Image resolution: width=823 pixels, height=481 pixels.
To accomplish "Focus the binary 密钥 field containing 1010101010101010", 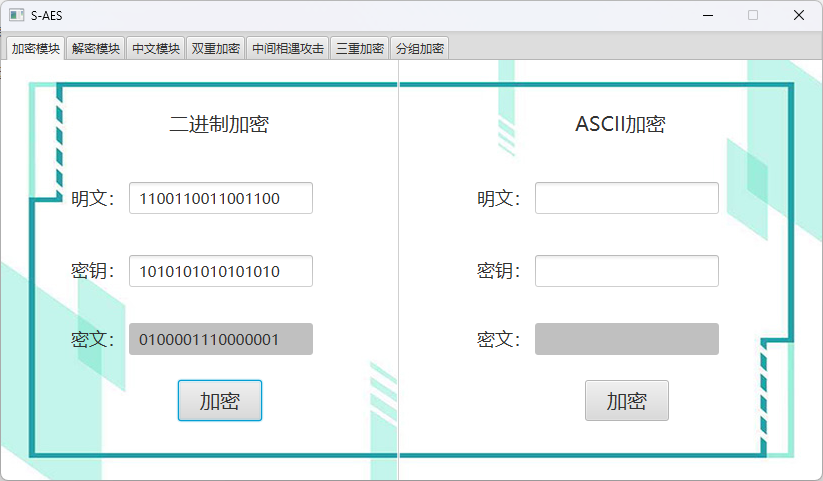I will [220, 271].
